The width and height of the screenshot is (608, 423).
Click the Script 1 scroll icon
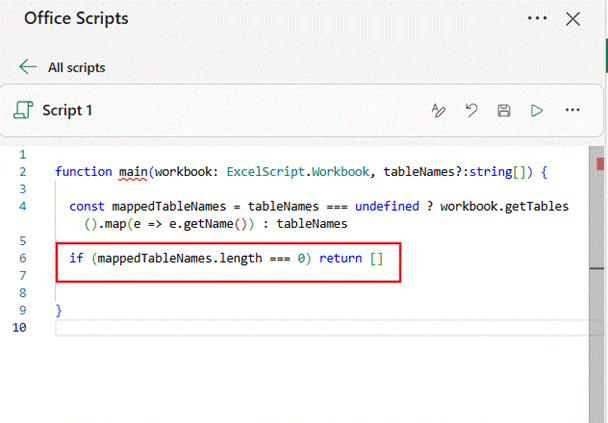(x=23, y=110)
